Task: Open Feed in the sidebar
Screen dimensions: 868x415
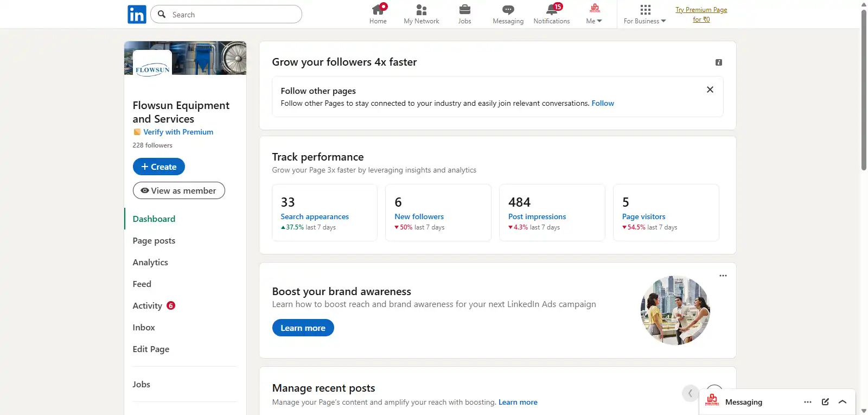Action: (x=142, y=284)
